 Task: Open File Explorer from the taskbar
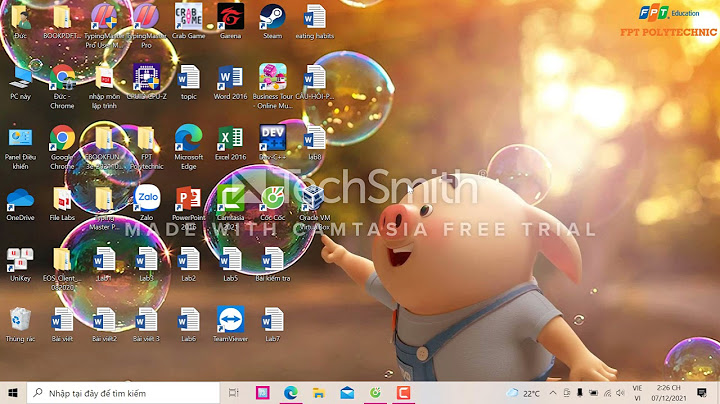[x=319, y=393]
